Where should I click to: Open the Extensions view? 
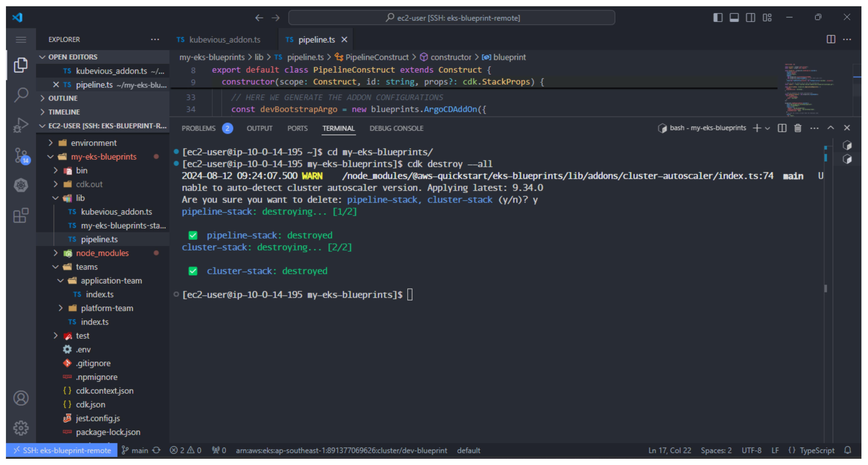click(21, 215)
